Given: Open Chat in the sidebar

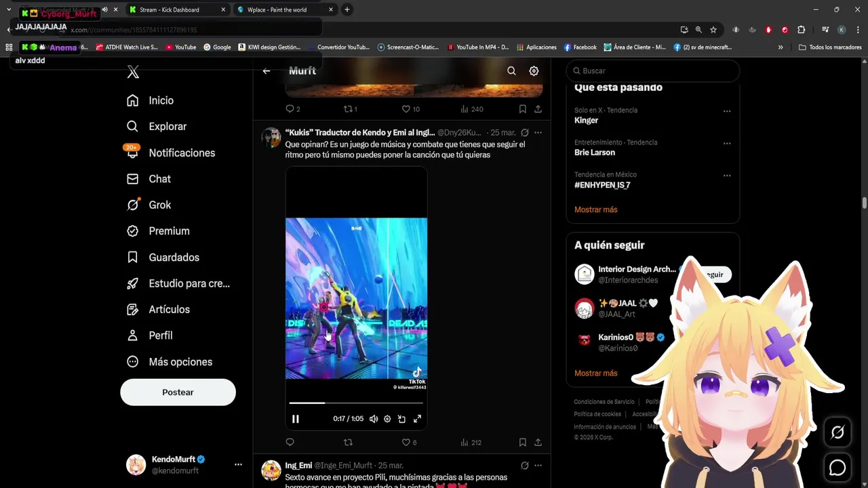Looking at the screenshot, I should 149,179.
